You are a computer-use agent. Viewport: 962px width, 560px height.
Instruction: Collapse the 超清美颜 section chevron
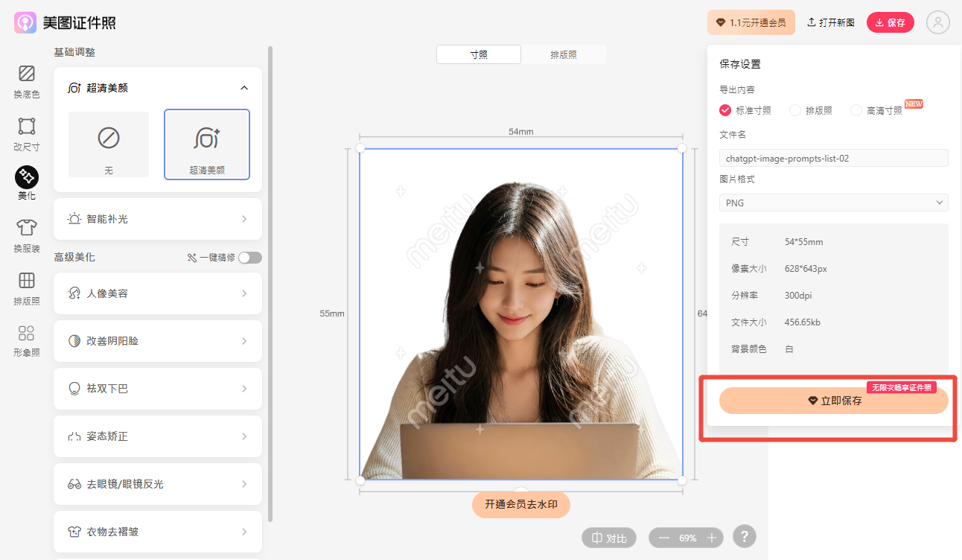(244, 88)
